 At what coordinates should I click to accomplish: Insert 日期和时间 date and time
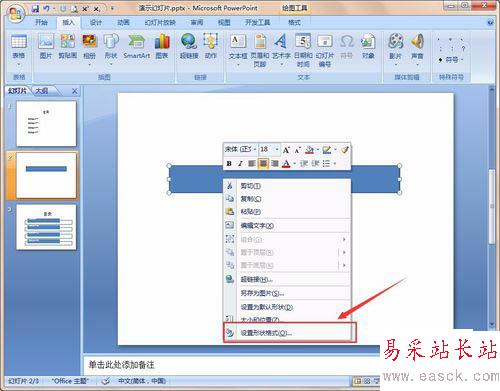point(303,50)
